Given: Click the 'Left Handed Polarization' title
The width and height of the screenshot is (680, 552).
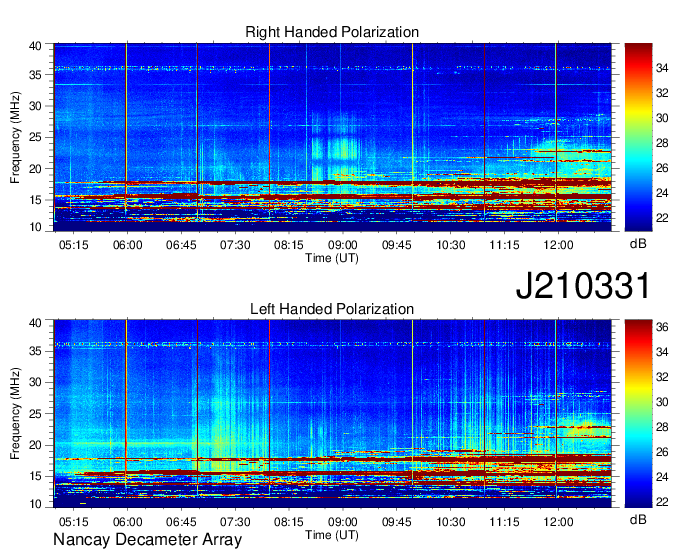Looking at the screenshot, I should (332, 309).
